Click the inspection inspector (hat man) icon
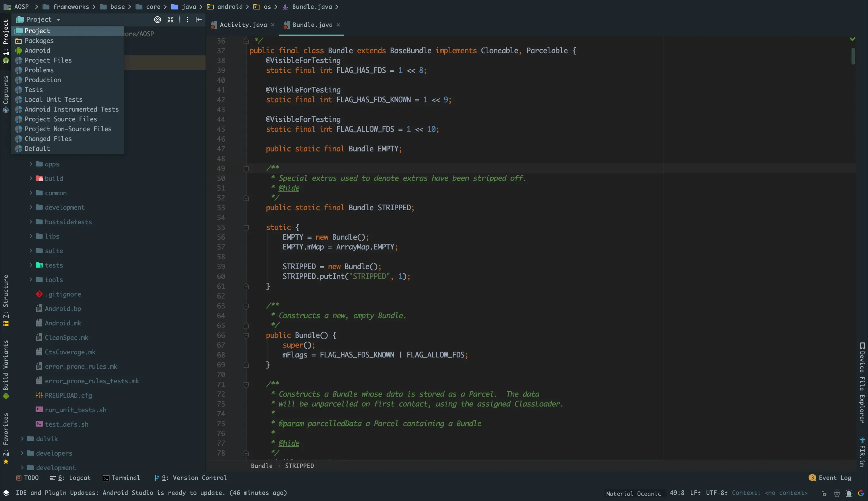The image size is (868, 501). 837,494
